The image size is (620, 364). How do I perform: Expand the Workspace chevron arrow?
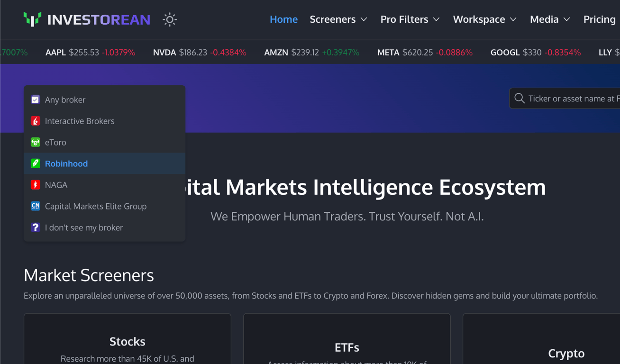pos(513,20)
